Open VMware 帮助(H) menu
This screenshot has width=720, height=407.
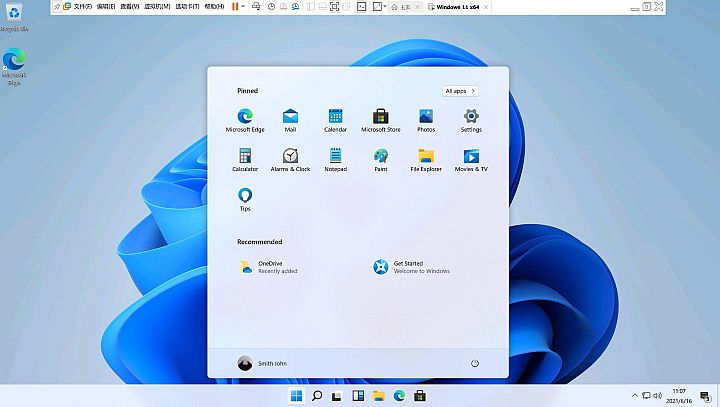[x=214, y=7]
